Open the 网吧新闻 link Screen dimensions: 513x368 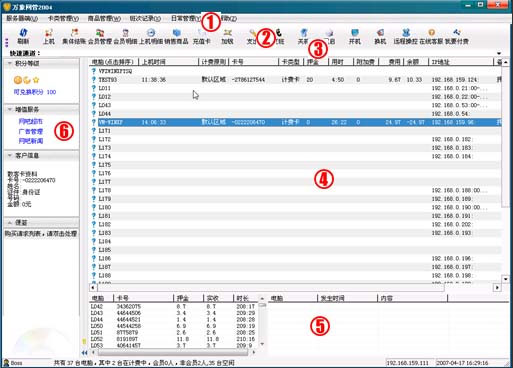click(x=31, y=141)
